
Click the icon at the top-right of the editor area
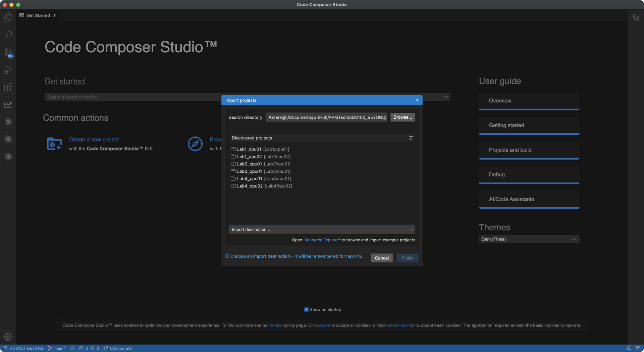pyautogui.click(x=636, y=17)
